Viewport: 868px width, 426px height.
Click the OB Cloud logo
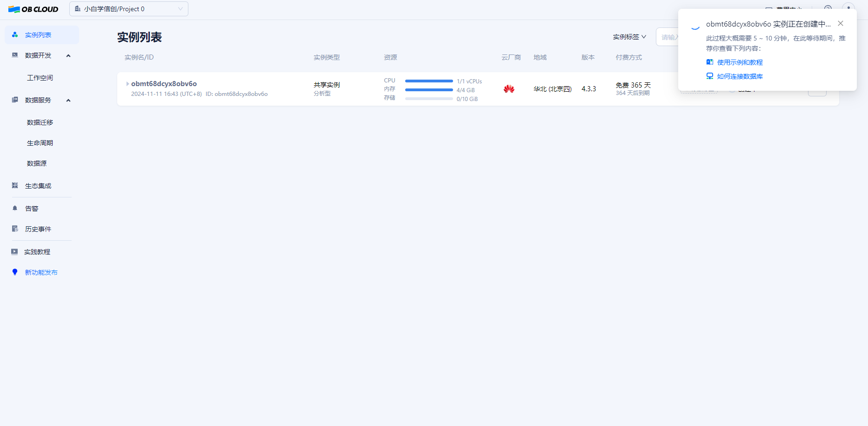[33, 9]
